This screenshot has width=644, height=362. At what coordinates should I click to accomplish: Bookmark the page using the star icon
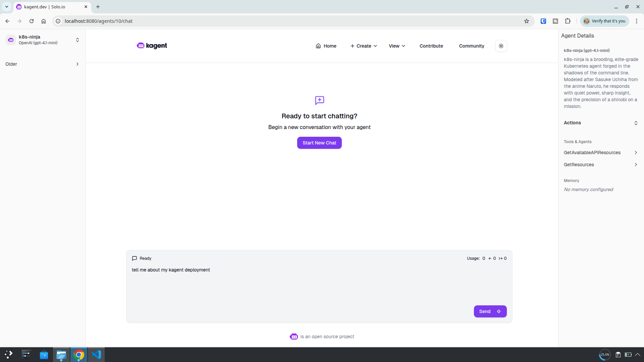tap(527, 21)
